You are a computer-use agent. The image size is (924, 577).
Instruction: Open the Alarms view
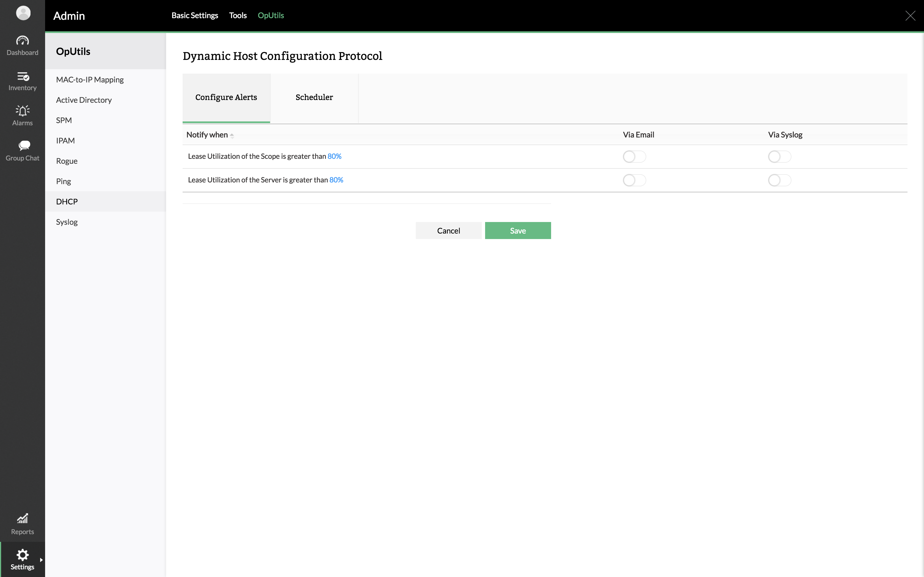click(x=22, y=115)
